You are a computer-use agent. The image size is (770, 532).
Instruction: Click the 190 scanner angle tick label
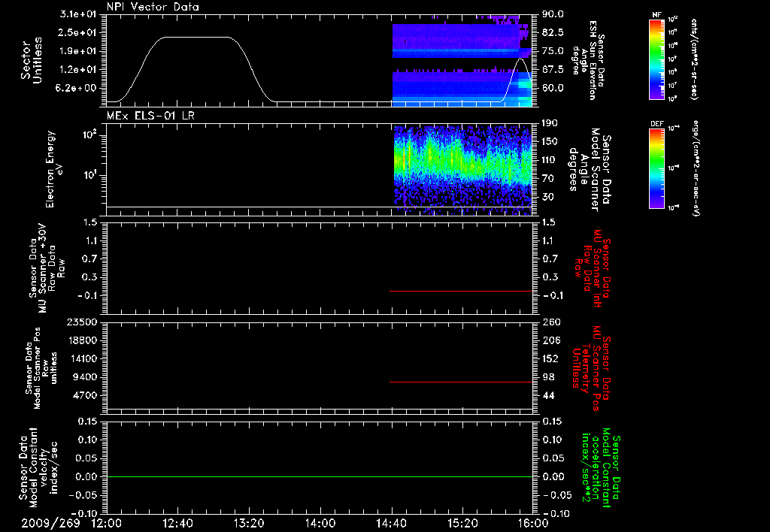[x=550, y=123]
